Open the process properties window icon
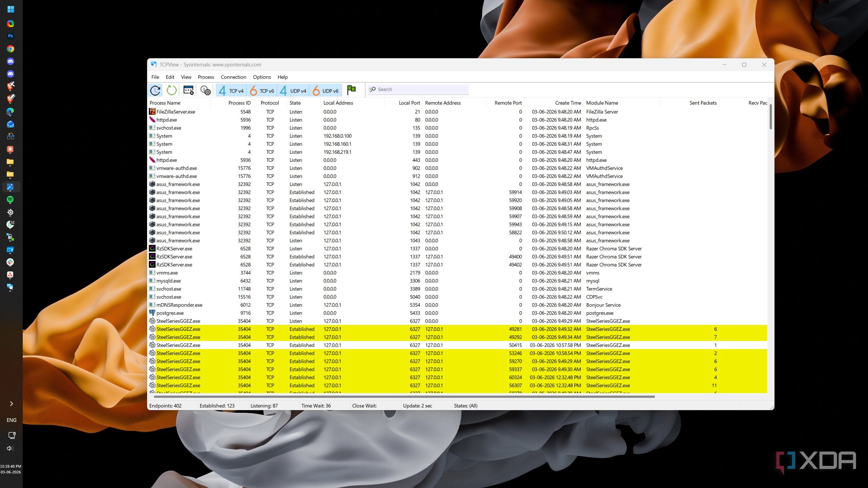Viewport: 868px width, 488px height. pos(188,90)
